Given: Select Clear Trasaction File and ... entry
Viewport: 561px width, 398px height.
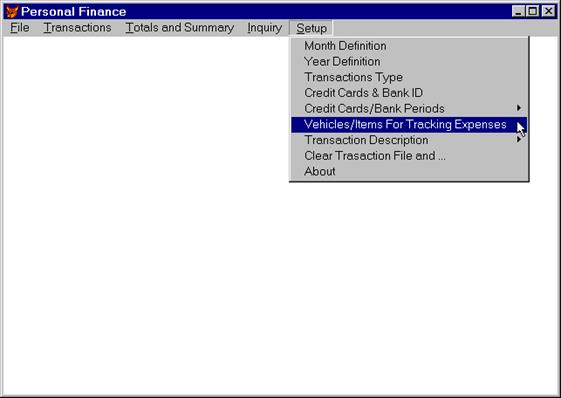Looking at the screenshot, I should tap(409, 156).
